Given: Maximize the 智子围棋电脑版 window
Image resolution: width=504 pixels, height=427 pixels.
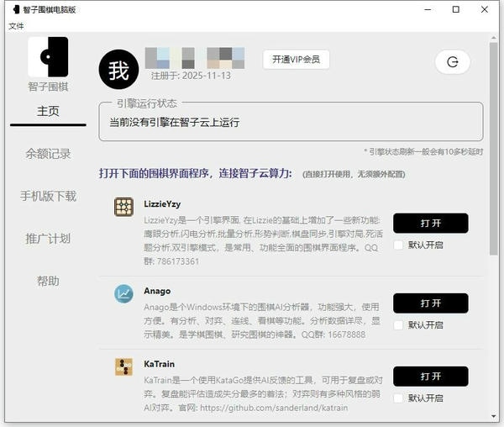Looking at the screenshot, I should 456,9.
